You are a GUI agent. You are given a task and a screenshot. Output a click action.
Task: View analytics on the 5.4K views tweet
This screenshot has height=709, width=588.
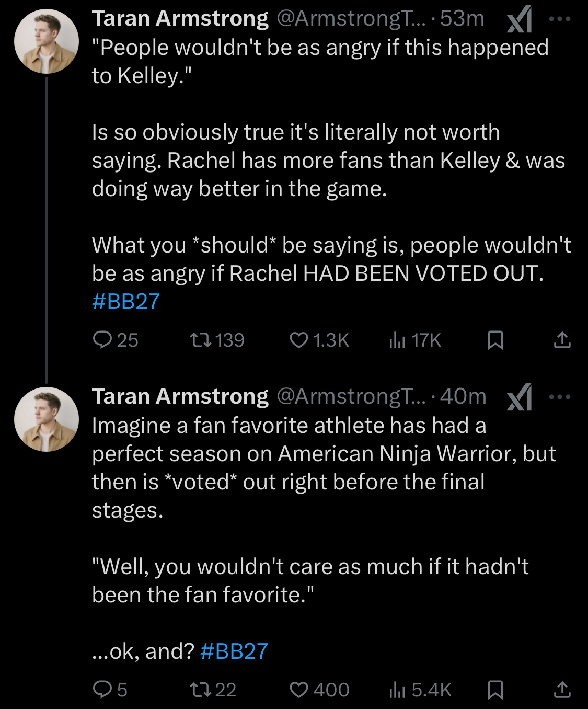(x=397, y=690)
